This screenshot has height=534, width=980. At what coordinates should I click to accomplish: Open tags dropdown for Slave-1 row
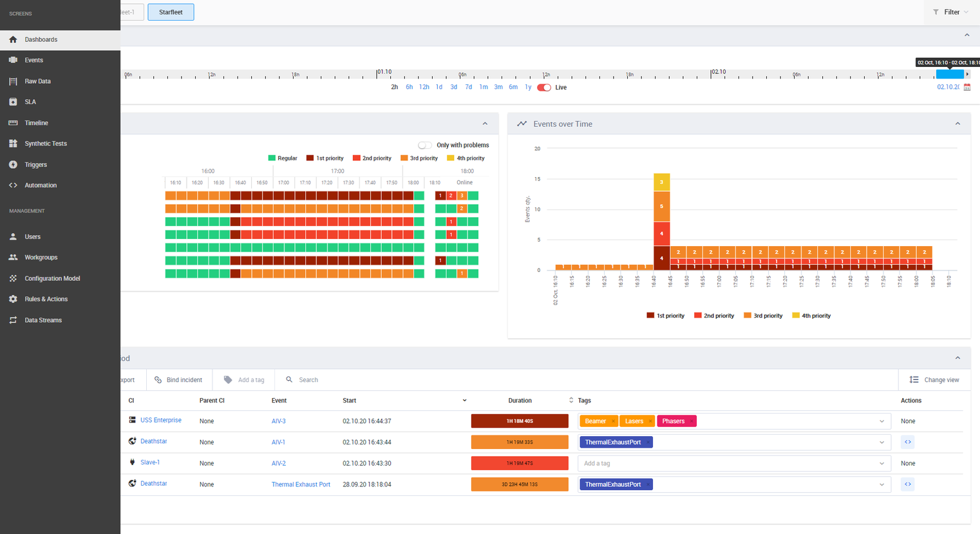point(881,463)
